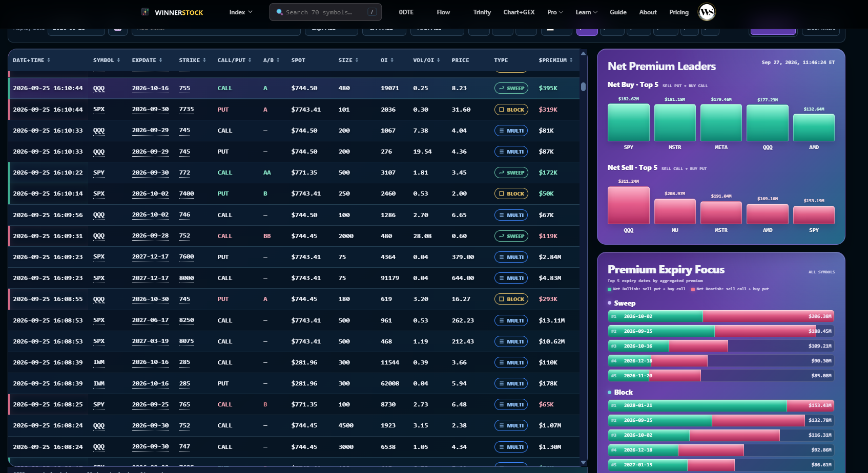Click the Block #2 2026-09-25 expiry bar

721,420
